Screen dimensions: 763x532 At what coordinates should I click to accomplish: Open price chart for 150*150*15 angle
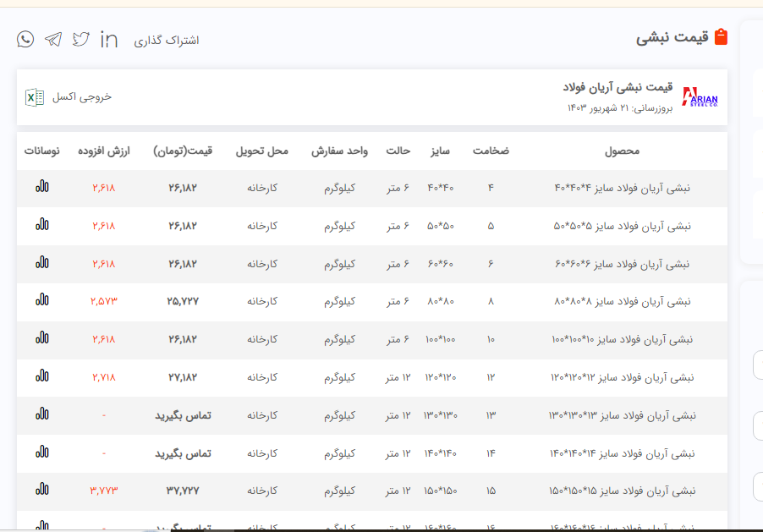pos(42,490)
